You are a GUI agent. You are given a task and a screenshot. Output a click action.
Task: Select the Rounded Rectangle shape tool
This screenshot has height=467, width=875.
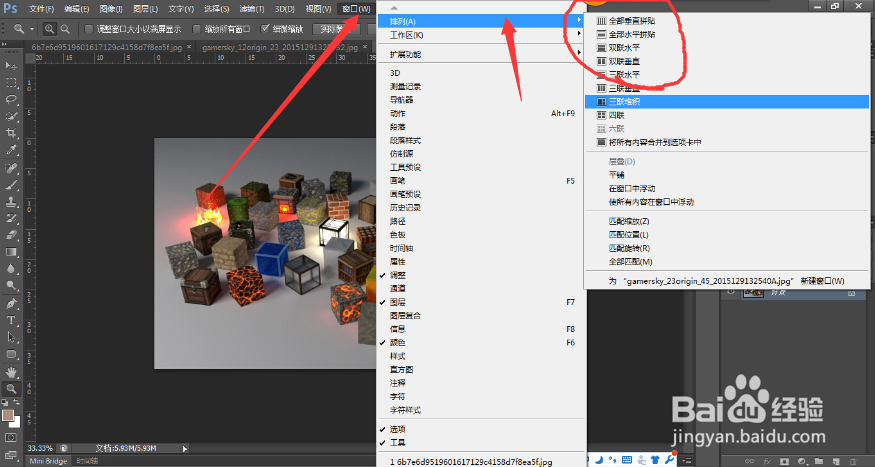pos(11,354)
